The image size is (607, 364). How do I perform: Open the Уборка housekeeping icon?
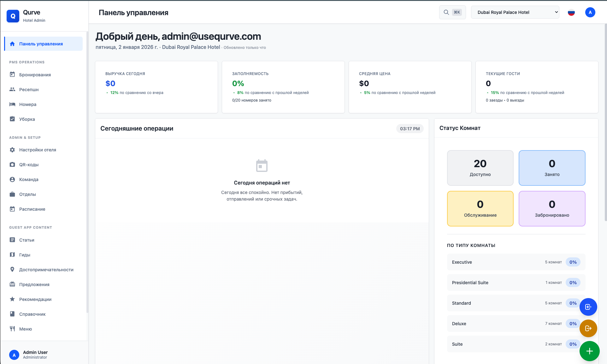(x=12, y=119)
